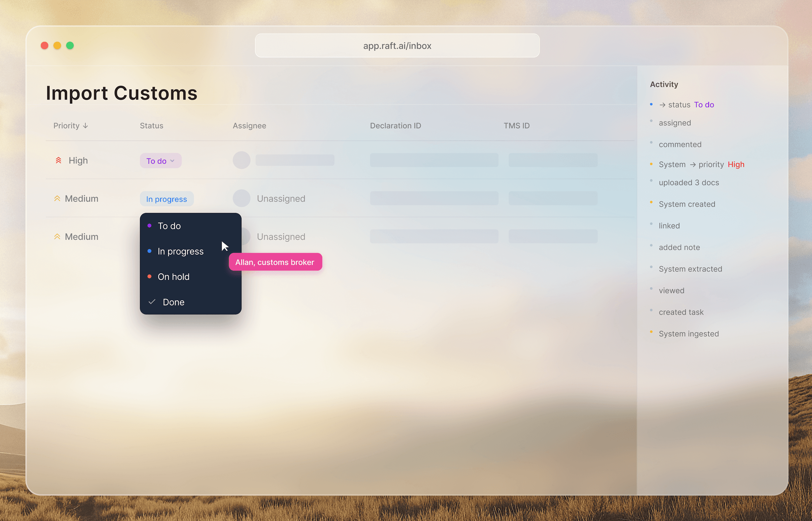The width and height of the screenshot is (812, 521).
Task: Click the purple dot beside To do option
Action: (149, 226)
